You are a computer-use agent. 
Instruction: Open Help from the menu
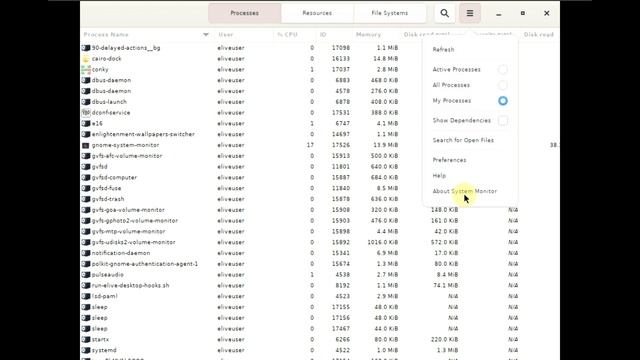coord(439,176)
